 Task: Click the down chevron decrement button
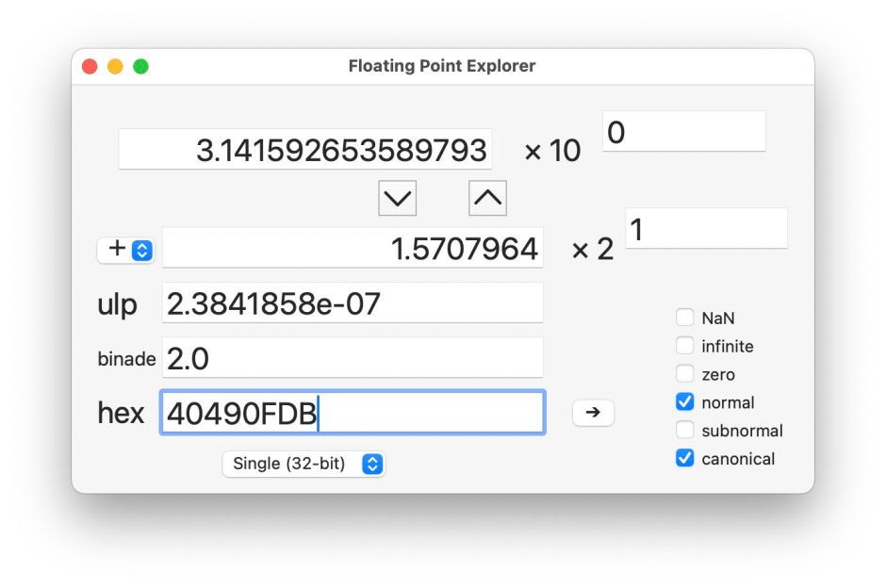pos(397,198)
